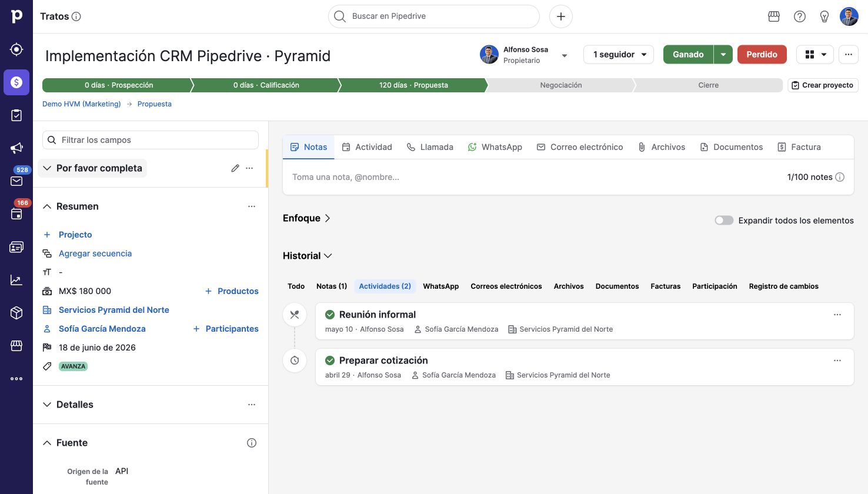
Task: Filter history by Registro de cambios
Action: pyautogui.click(x=784, y=286)
